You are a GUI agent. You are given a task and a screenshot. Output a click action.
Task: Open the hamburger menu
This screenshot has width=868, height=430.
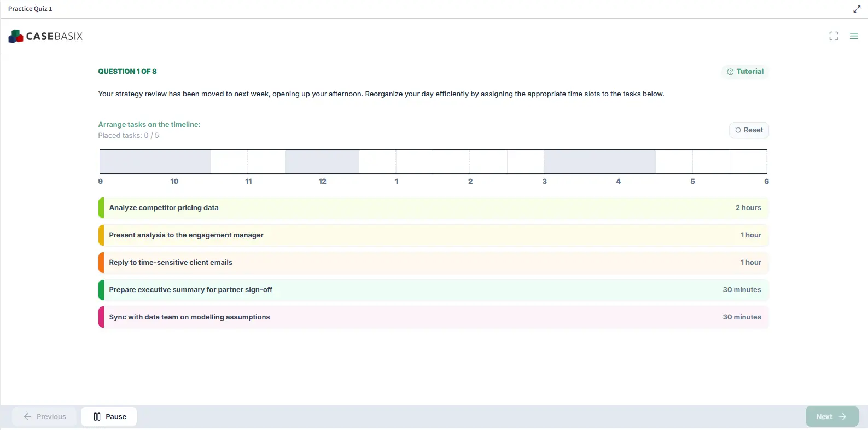point(854,36)
